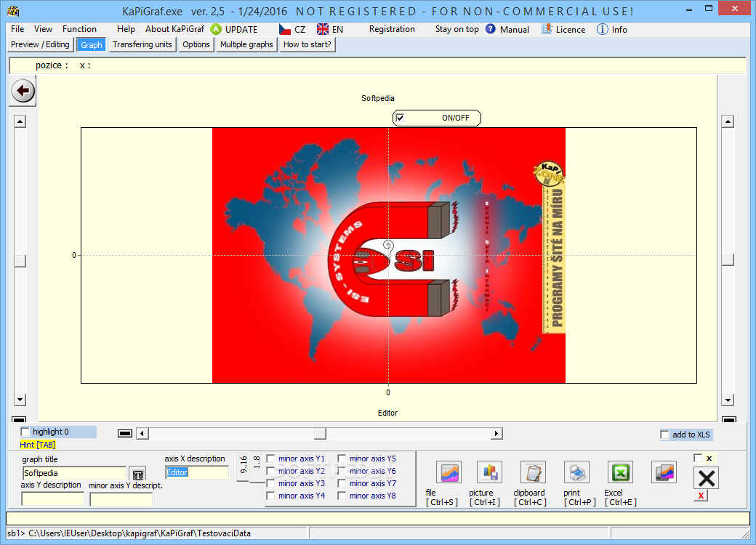Screen dimensions: 756x545
Task: Click minor axis Y description field
Action: pyautogui.click(x=121, y=499)
